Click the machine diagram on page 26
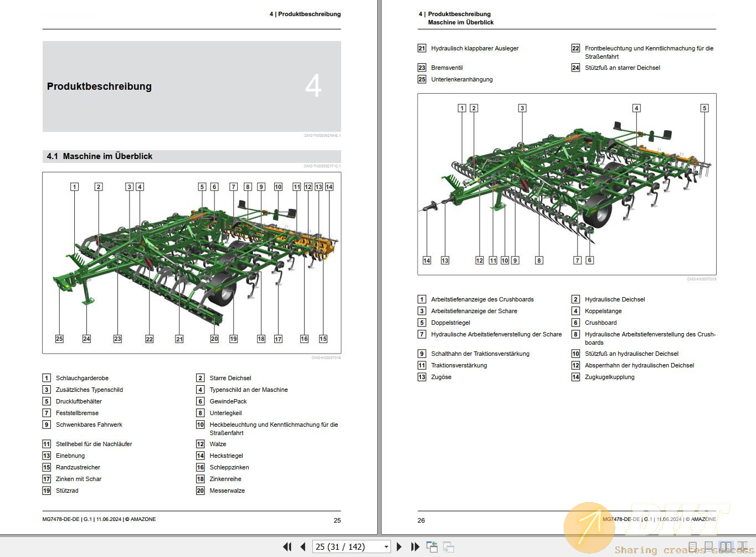Screen dimensions: 756x557 [x=567, y=184]
